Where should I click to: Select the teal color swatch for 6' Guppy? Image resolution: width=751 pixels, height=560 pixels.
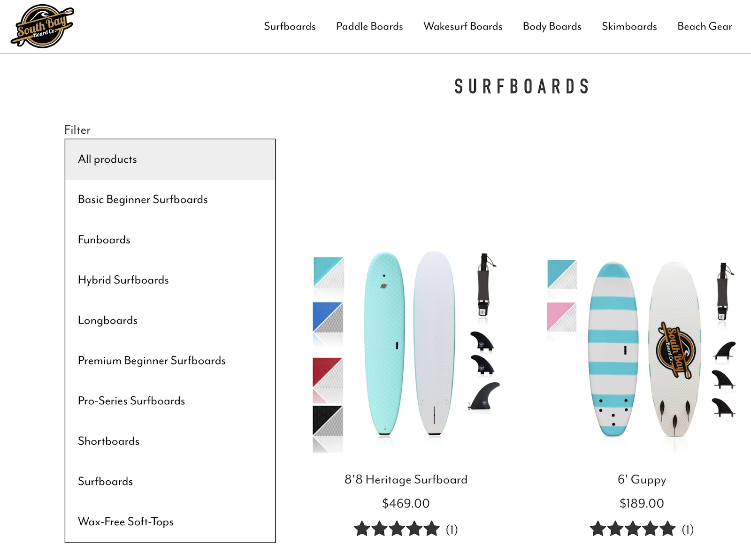562,274
